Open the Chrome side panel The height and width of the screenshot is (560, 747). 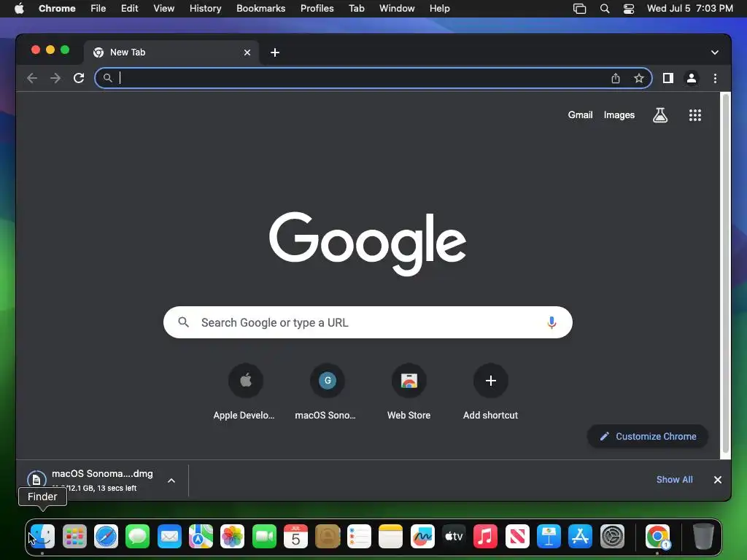pos(668,78)
